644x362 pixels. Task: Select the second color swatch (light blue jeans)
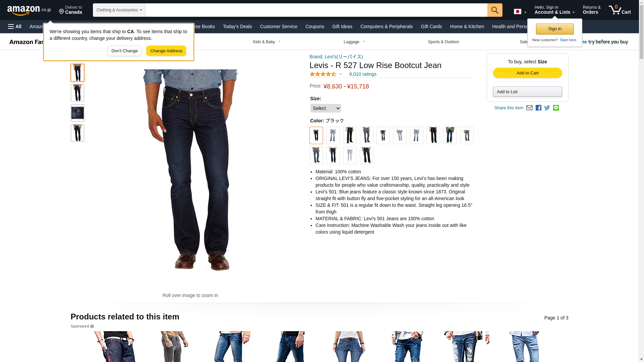333,135
